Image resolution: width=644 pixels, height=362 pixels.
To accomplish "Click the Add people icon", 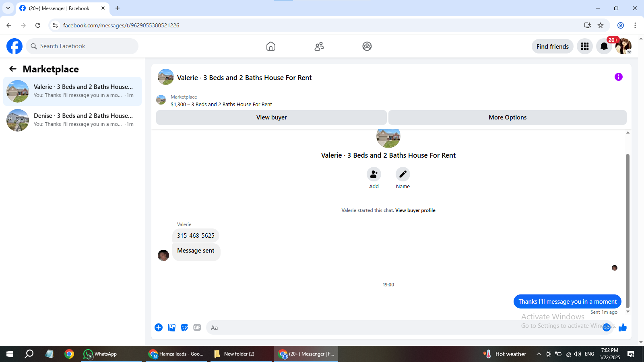I will (x=374, y=174).
